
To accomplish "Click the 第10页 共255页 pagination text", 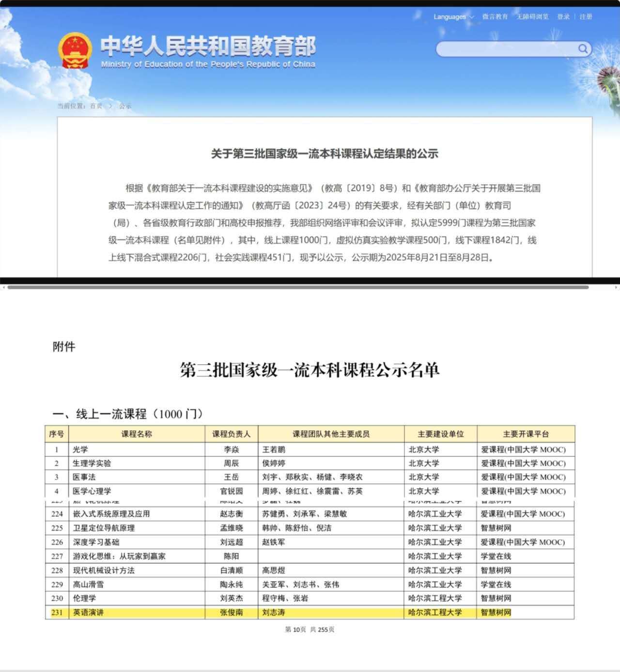I will point(310,630).
